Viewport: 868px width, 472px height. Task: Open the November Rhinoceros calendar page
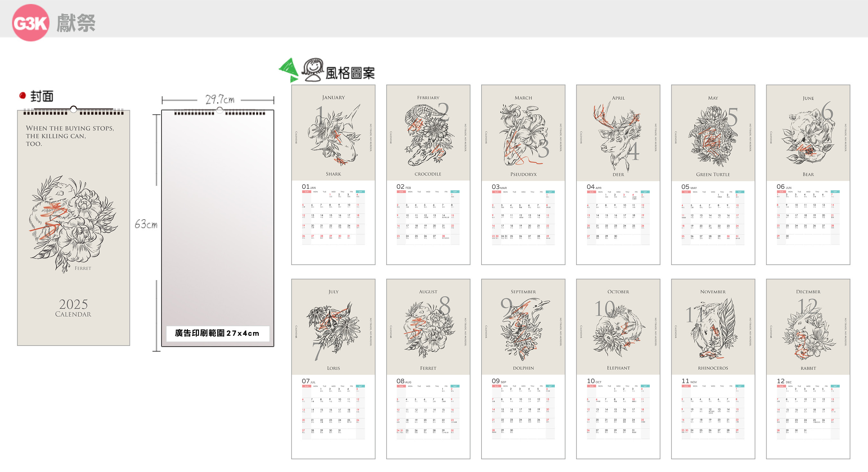point(713,369)
